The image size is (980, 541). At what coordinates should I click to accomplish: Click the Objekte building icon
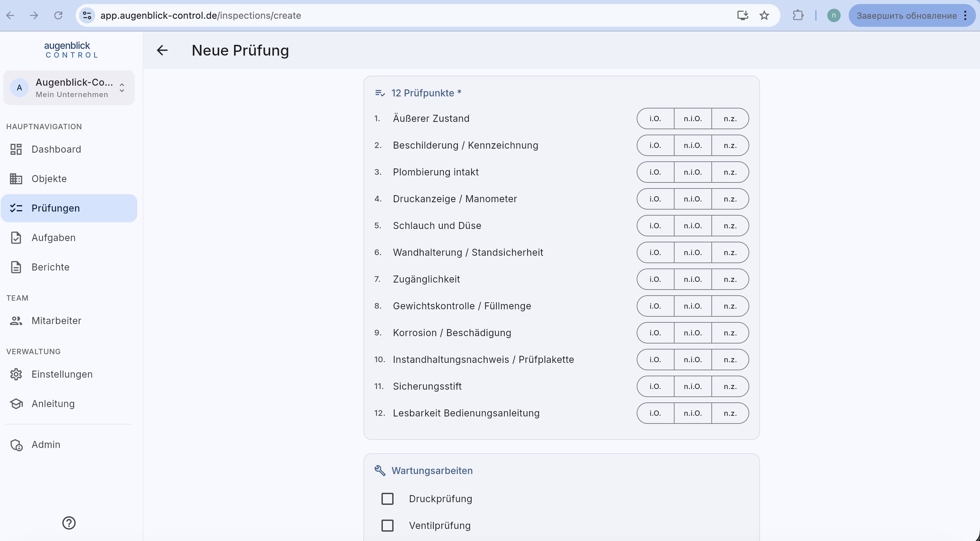[16, 179]
